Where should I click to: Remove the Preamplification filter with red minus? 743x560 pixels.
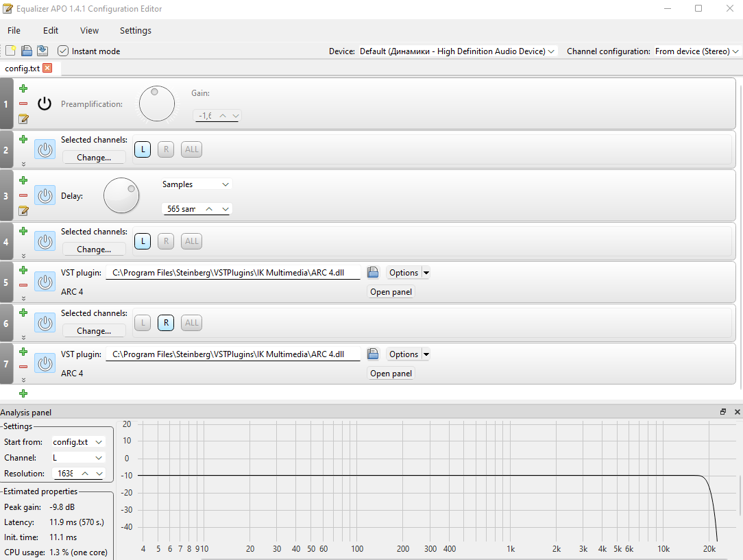tap(23, 104)
